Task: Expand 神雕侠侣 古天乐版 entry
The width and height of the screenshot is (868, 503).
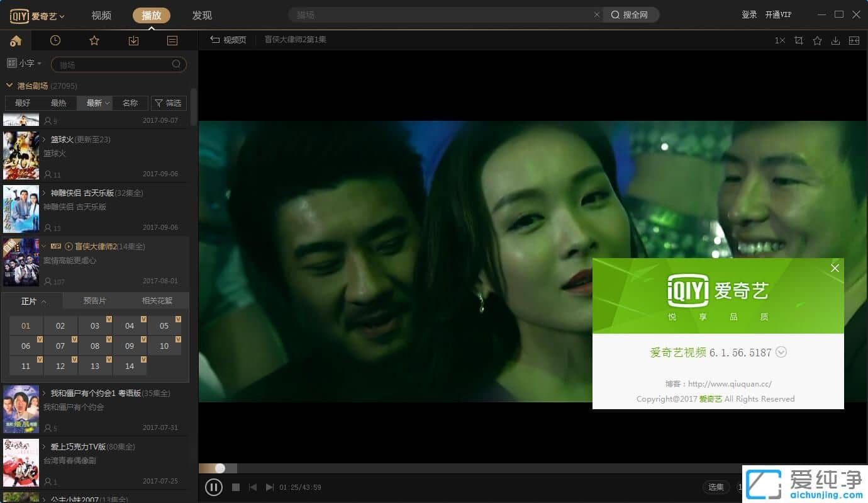Action: coord(45,193)
